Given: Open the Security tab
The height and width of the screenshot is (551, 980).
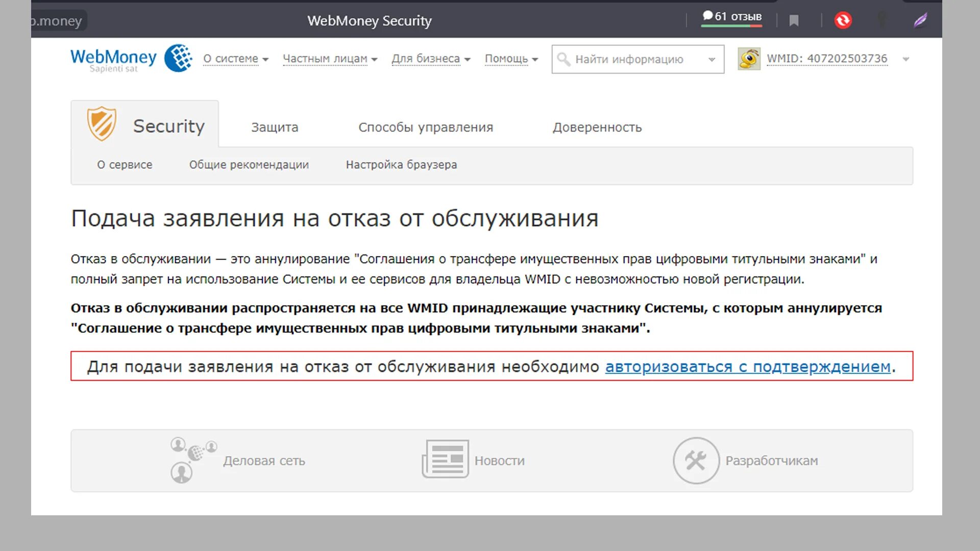Looking at the screenshot, I should [145, 124].
